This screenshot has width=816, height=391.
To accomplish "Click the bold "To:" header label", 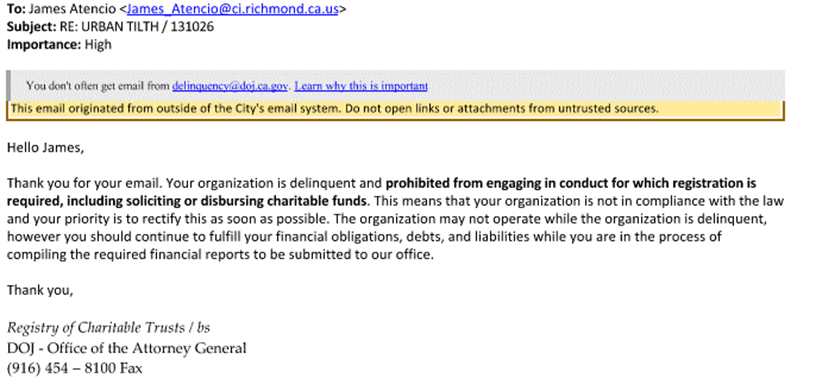I will point(16,9).
